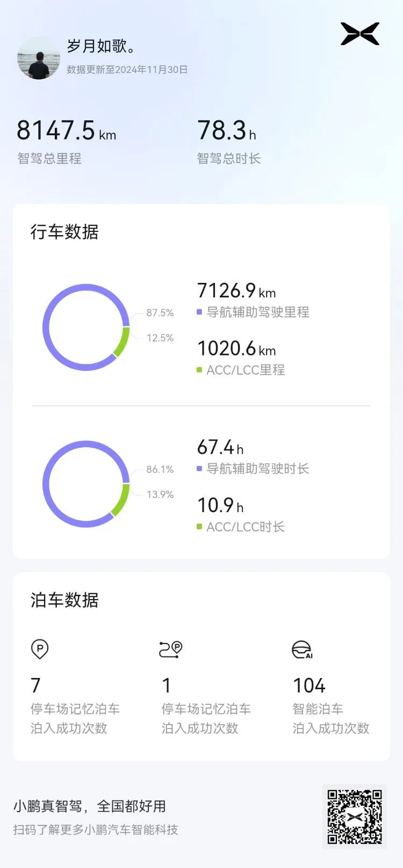403x868 pixels.
Task: Tap the 7126.9 km navigation assisted mileage
Action: (236, 290)
